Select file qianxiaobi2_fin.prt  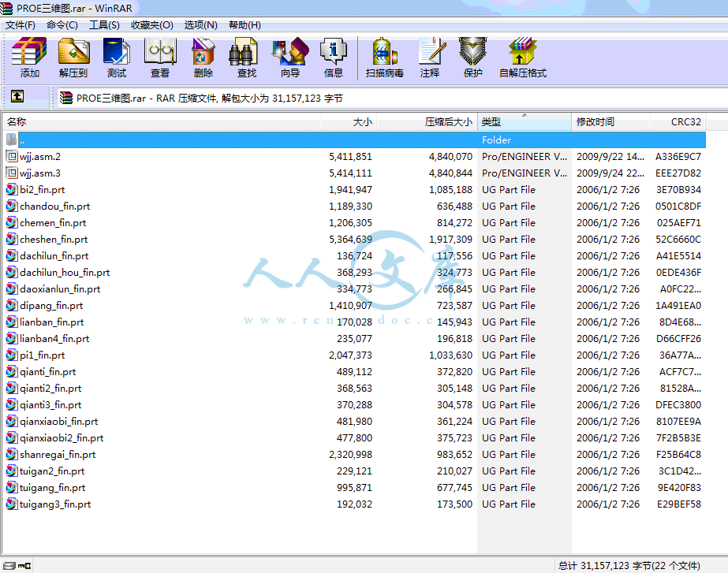click(62, 437)
